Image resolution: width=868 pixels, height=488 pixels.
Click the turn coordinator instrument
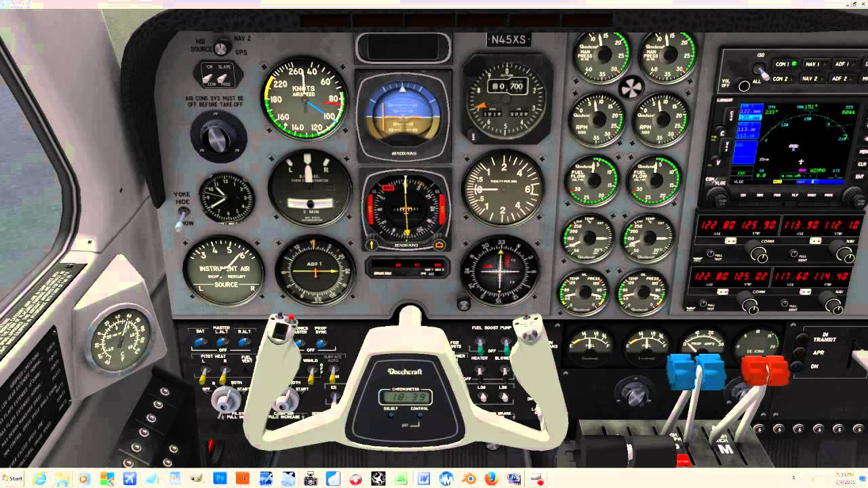310,189
